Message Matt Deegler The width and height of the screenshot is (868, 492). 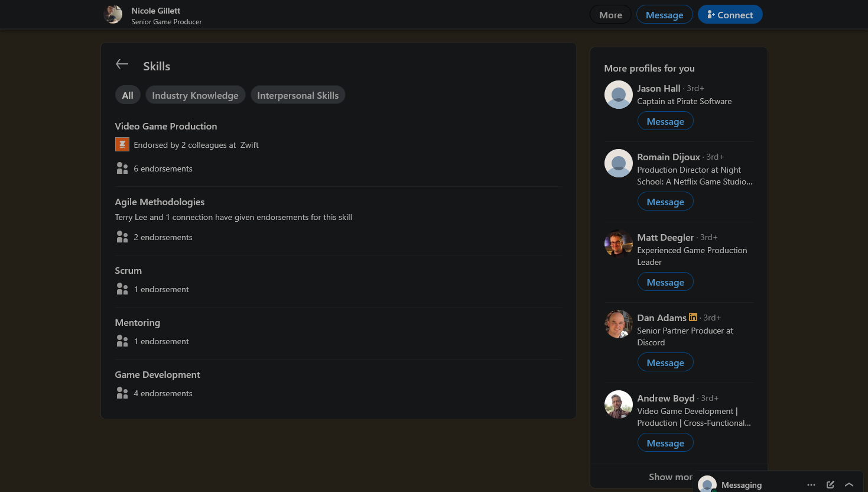(665, 282)
